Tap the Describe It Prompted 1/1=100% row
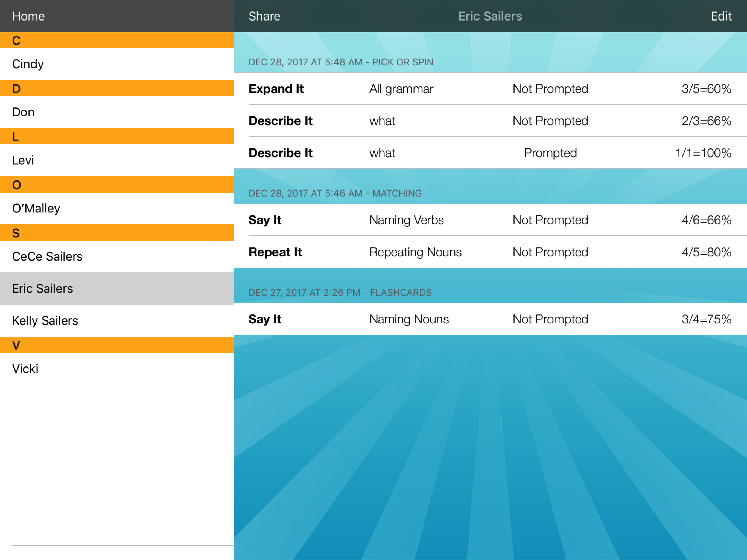The image size is (747, 560). pyautogui.click(x=490, y=153)
